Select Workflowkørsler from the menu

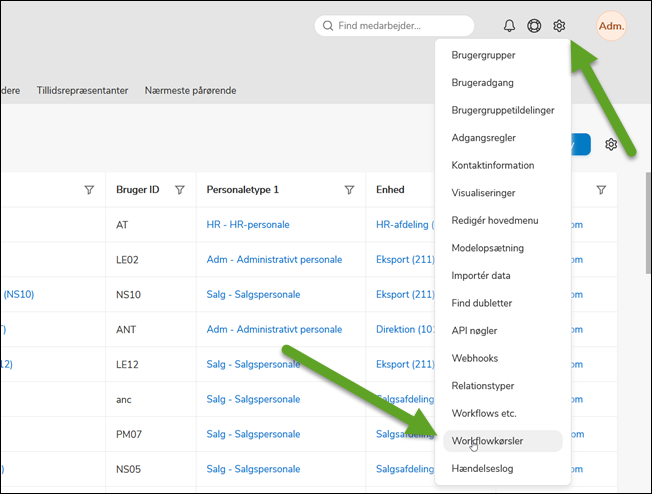487,440
